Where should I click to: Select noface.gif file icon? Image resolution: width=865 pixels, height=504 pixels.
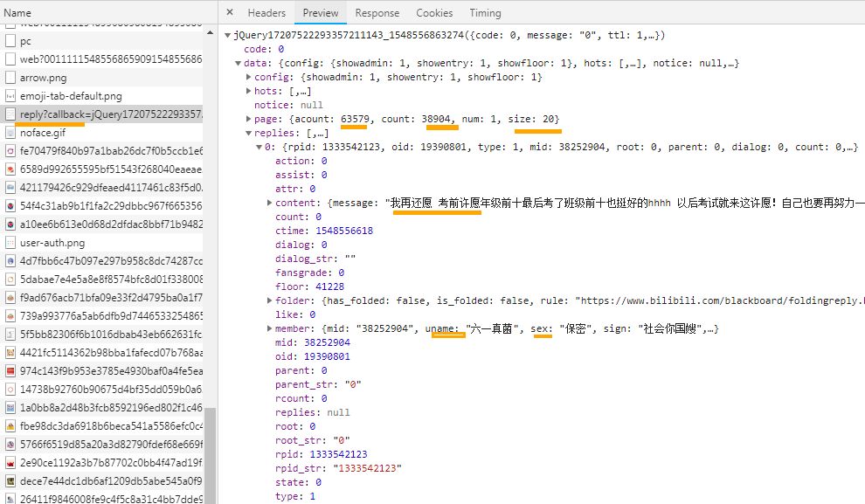[x=10, y=133]
